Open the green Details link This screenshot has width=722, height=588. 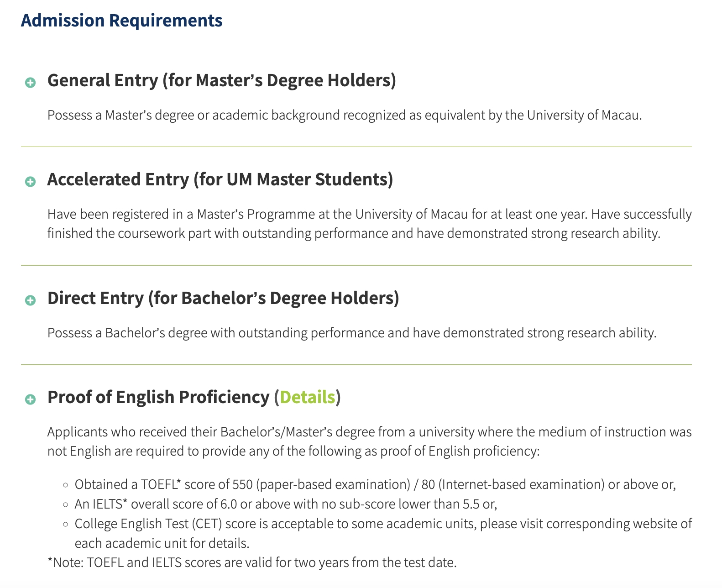click(x=307, y=397)
